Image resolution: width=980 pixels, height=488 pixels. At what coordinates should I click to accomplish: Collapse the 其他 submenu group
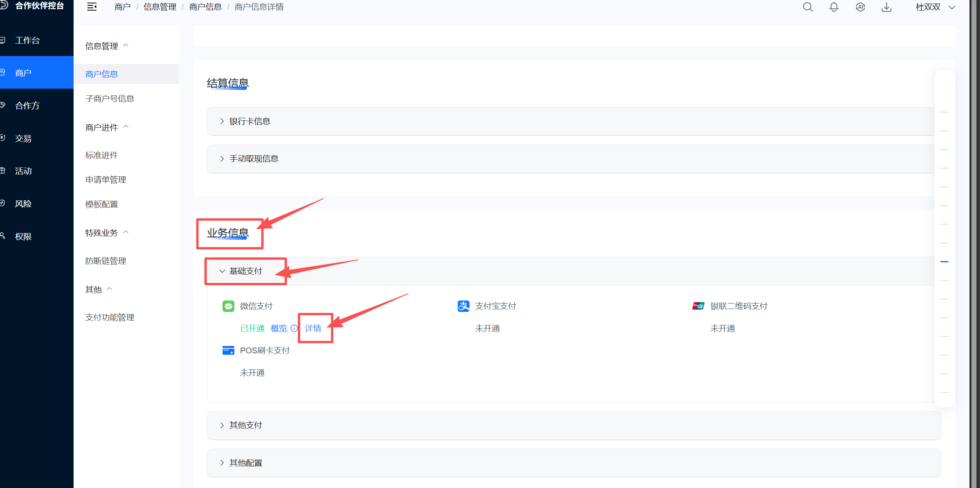(x=99, y=290)
